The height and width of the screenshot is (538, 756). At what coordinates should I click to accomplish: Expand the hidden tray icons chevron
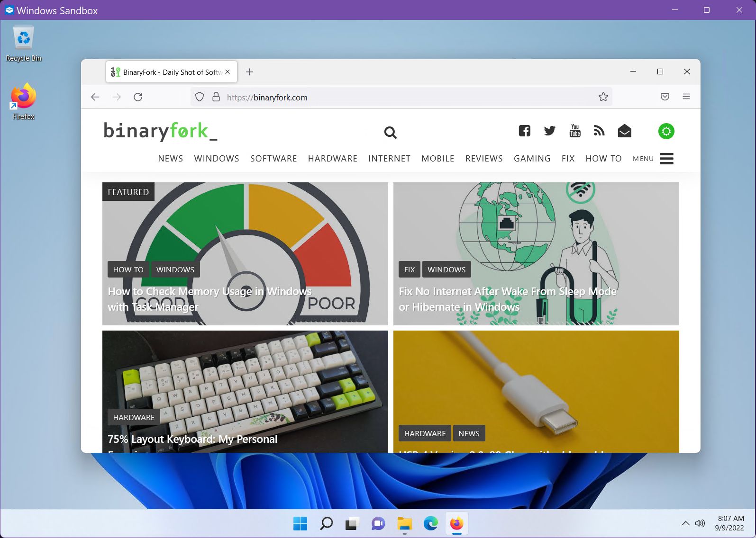(685, 523)
